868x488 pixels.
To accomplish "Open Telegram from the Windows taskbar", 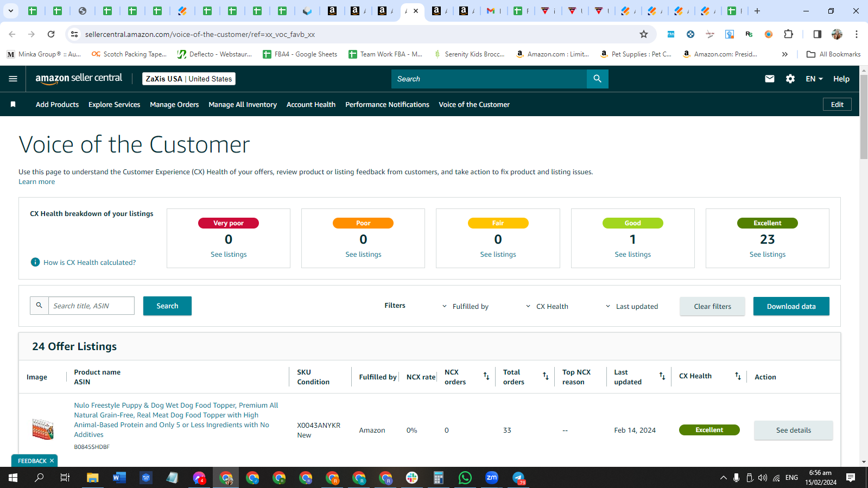I will 519,478.
